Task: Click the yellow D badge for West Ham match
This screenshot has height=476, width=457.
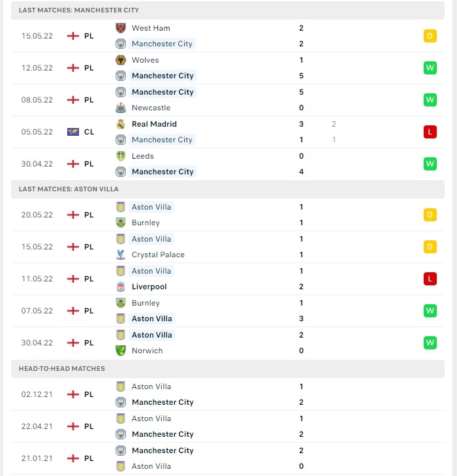Action: click(x=430, y=36)
